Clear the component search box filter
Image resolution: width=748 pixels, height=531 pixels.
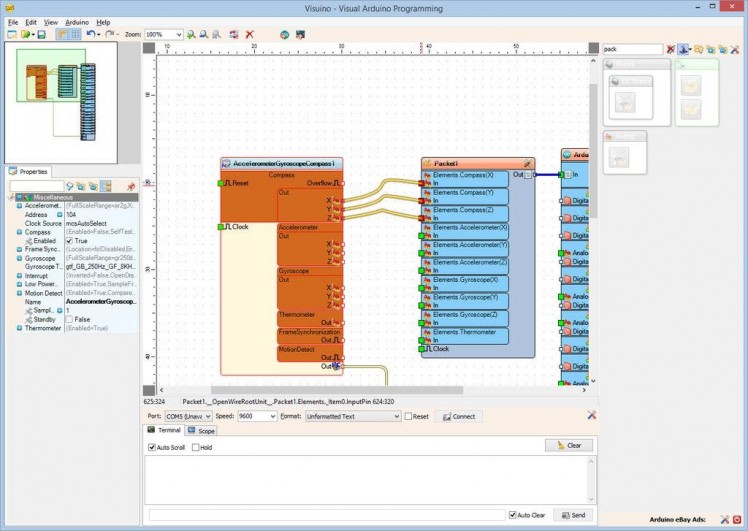tap(670, 48)
